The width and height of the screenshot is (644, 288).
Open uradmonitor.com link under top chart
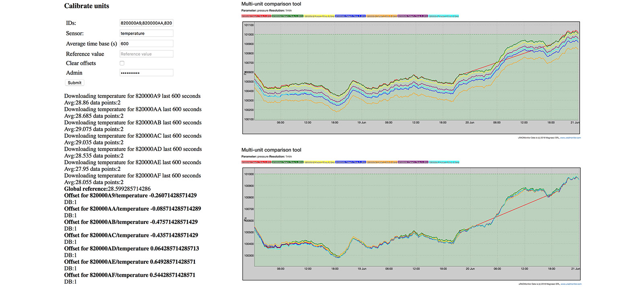570,138
